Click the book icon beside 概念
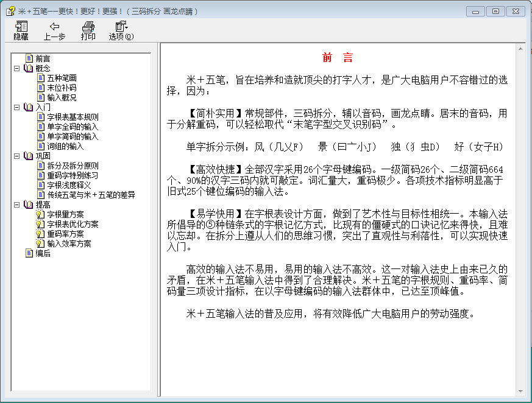This screenshot has width=532, height=403. 29,68
